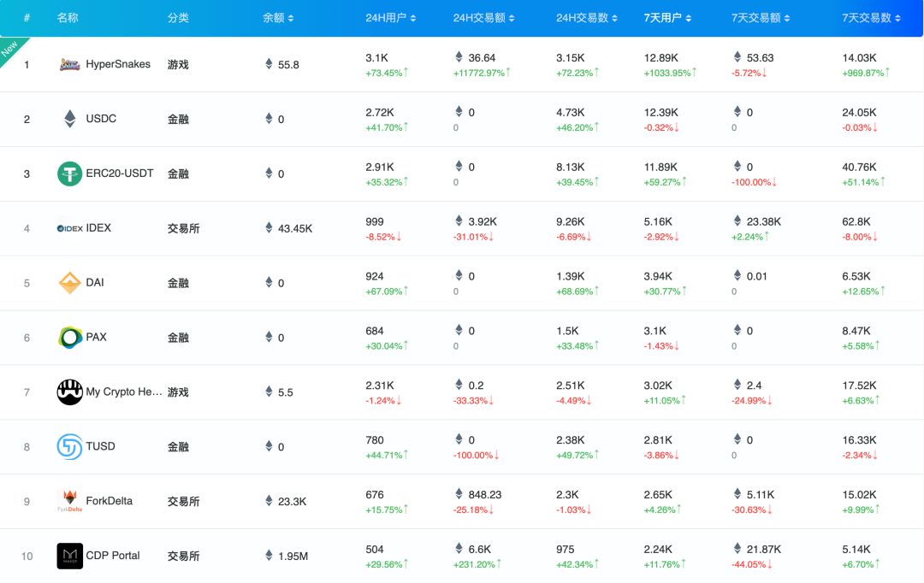Sort by 24H用户 column header

(x=391, y=18)
